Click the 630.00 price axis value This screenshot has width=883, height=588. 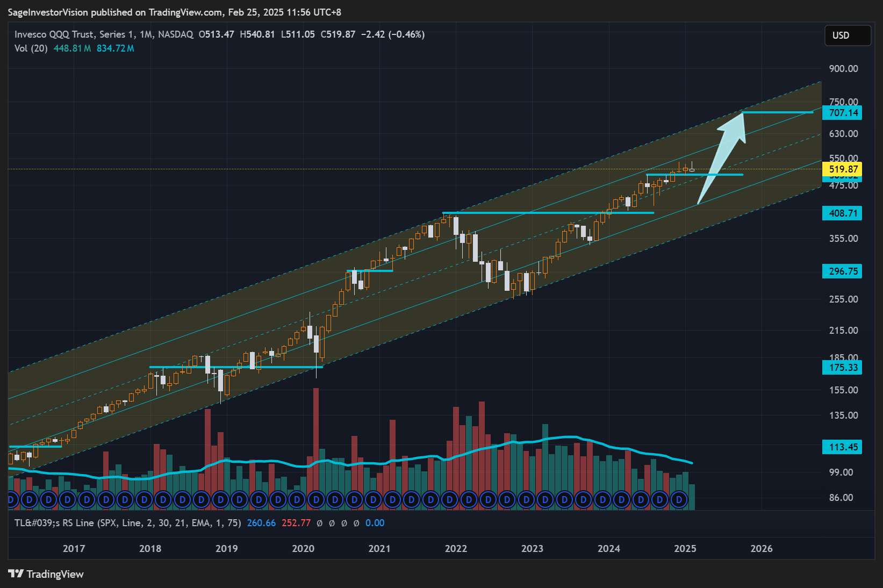pos(843,134)
